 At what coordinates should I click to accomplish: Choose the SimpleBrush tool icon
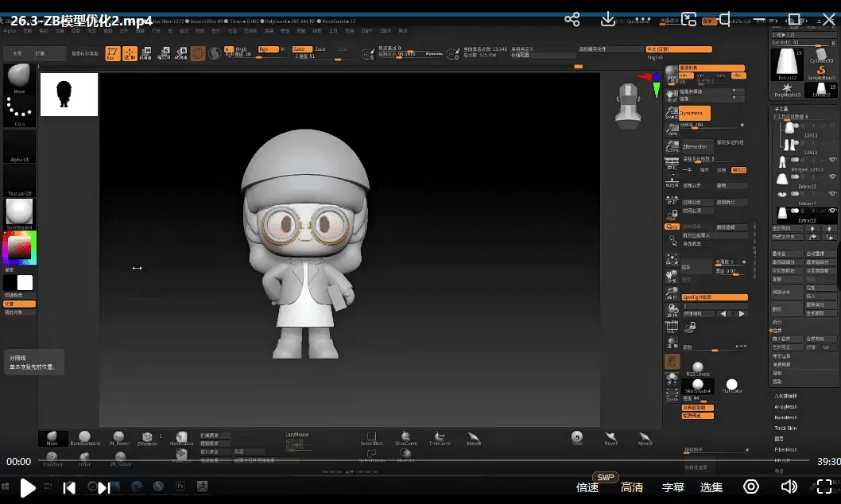click(821, 72)
